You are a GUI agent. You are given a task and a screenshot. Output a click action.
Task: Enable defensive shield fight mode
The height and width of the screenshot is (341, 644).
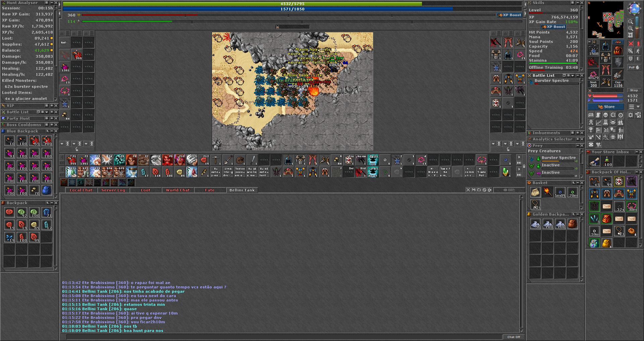[x=631, y=58]
